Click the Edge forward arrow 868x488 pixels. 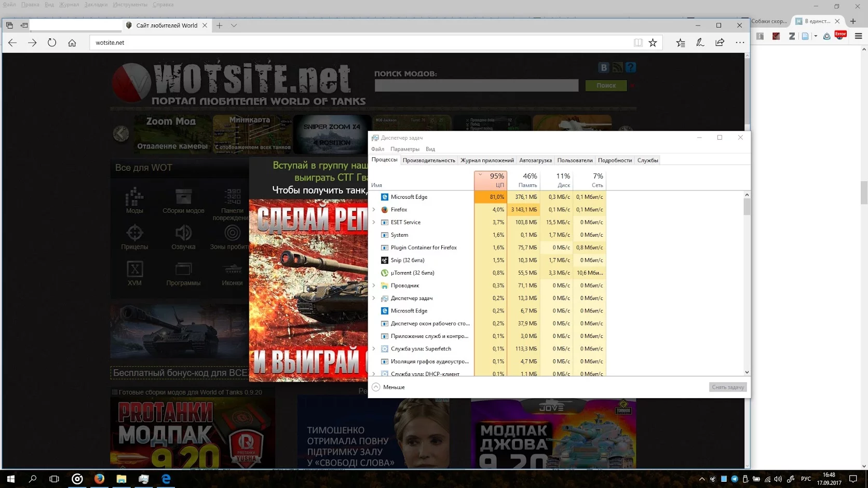click(x=32, y=43)
